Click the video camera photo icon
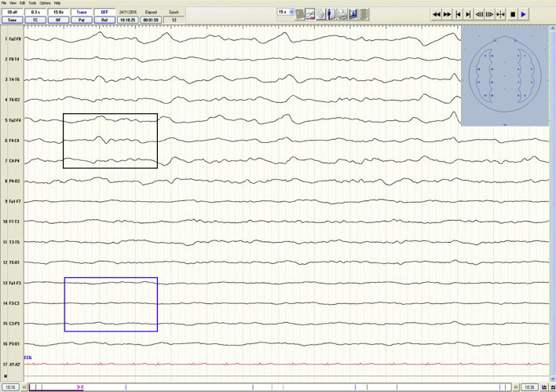The width and height of the screenshot is (556, 392). pos(353,14)
